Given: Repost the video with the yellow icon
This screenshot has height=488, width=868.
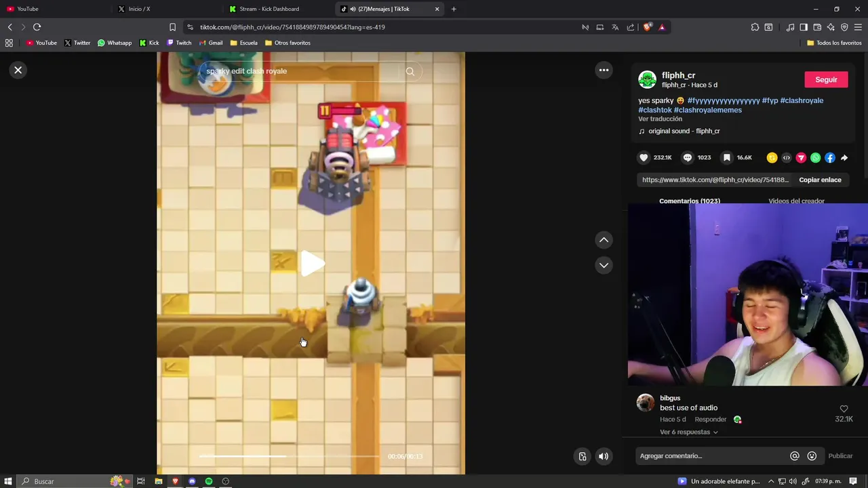Looking at the screenshot, I should pos(772,158).
